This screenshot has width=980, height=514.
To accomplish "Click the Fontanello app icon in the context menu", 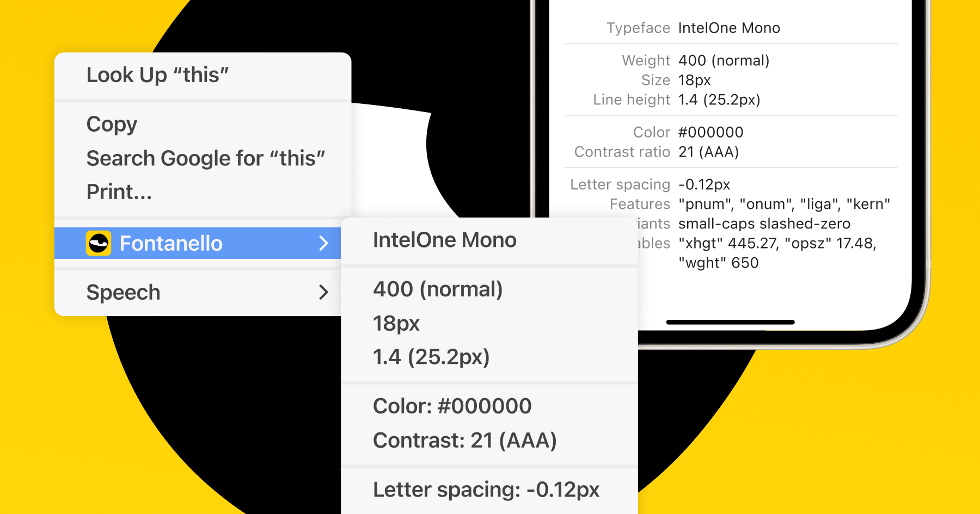I will tap(99, 243).
